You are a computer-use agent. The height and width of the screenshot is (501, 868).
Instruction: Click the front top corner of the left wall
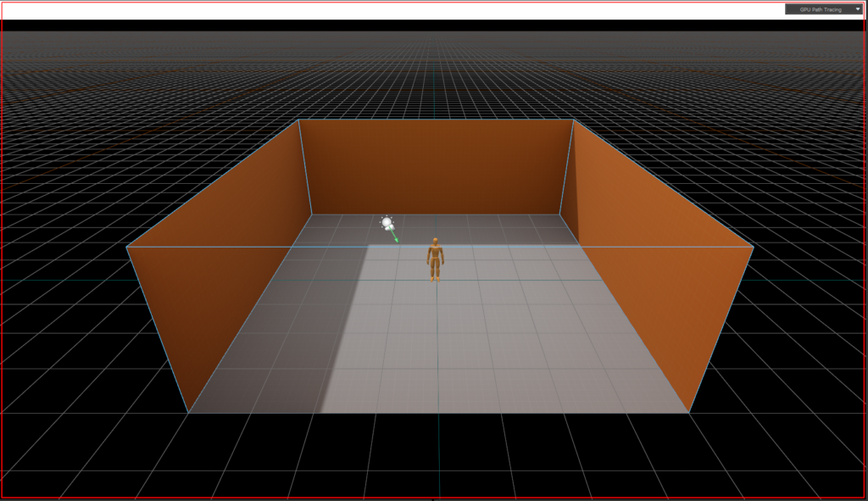point(127,247)
